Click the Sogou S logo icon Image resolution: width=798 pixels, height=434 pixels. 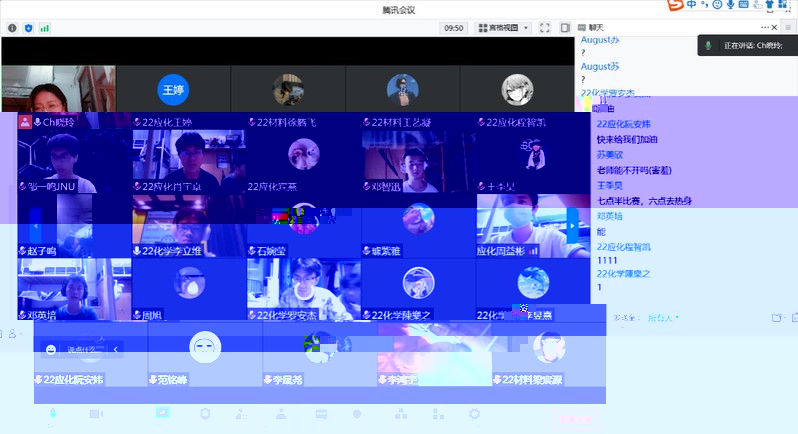[676, 6]
